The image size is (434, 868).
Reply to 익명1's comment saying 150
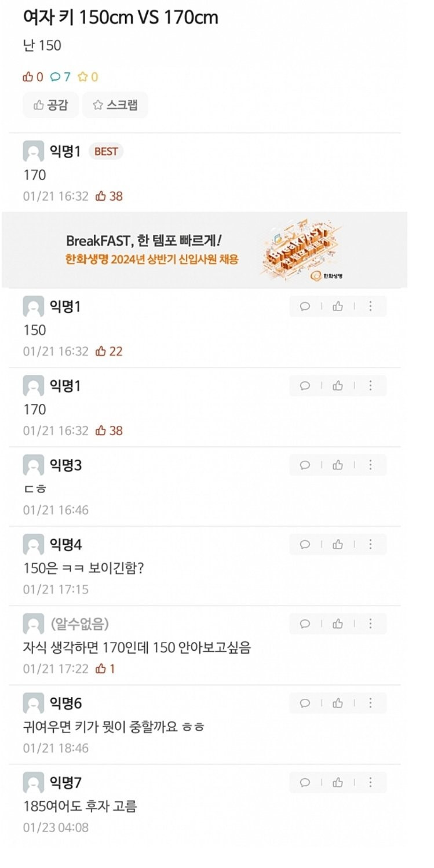tap(305, 307)
